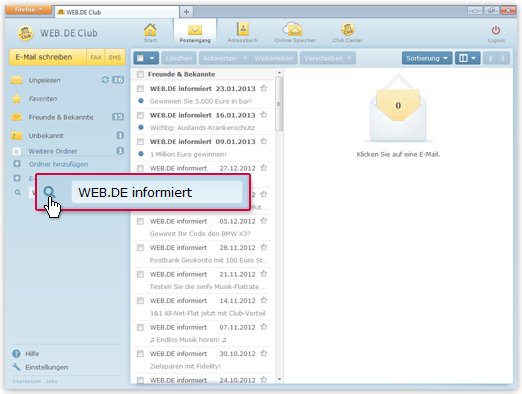Open email '1 Million Euro gewinnen!'
The height and width of the screenshot is (394, 522).
coord(188,154)
